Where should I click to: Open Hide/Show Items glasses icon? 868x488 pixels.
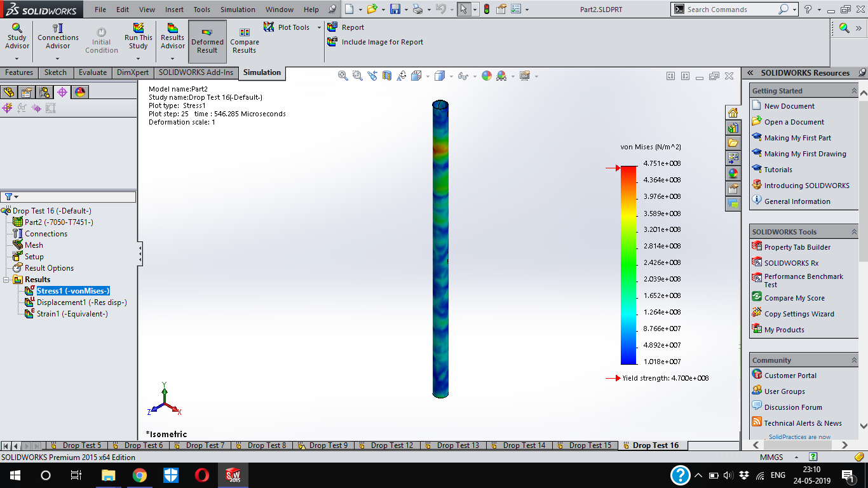pyautogui.click(x=463, y=76)
